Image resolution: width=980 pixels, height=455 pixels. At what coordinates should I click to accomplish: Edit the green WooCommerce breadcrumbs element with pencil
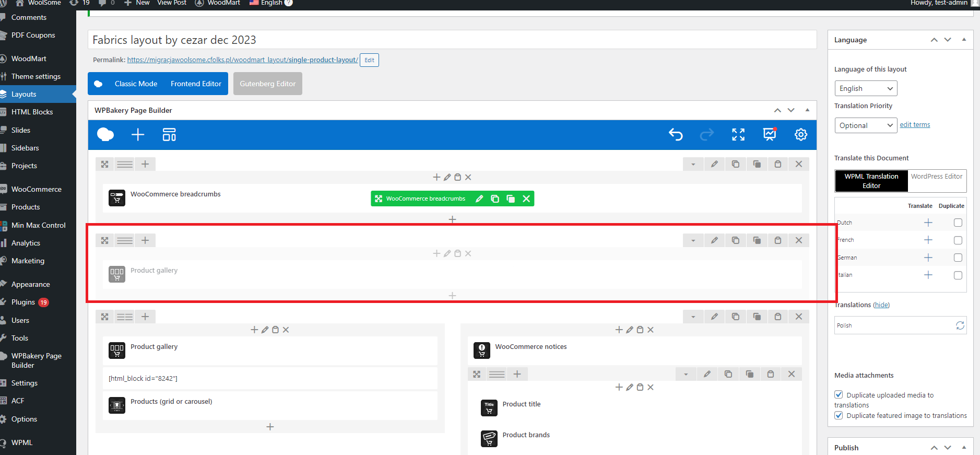(x=479, y=199)
